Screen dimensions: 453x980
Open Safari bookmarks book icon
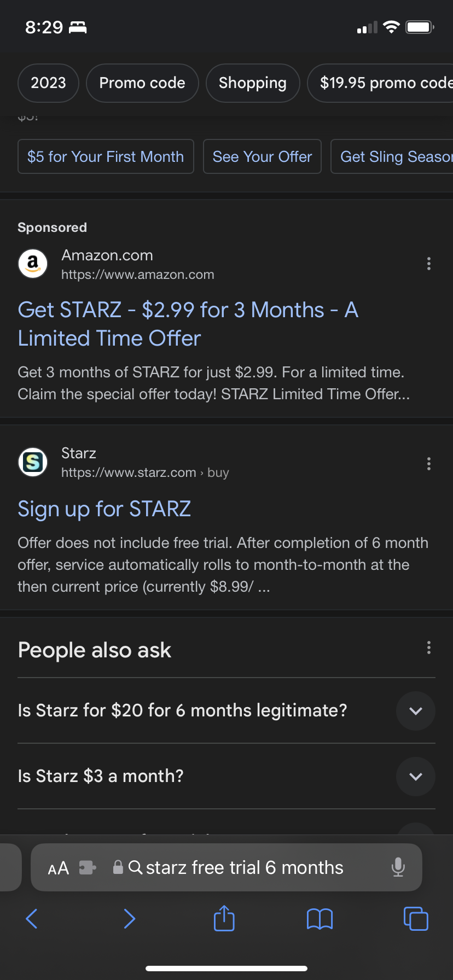point(320,919)
